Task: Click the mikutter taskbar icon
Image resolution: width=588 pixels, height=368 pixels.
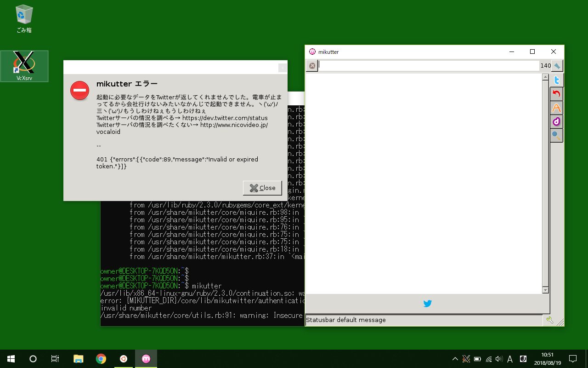Action: 146,359
